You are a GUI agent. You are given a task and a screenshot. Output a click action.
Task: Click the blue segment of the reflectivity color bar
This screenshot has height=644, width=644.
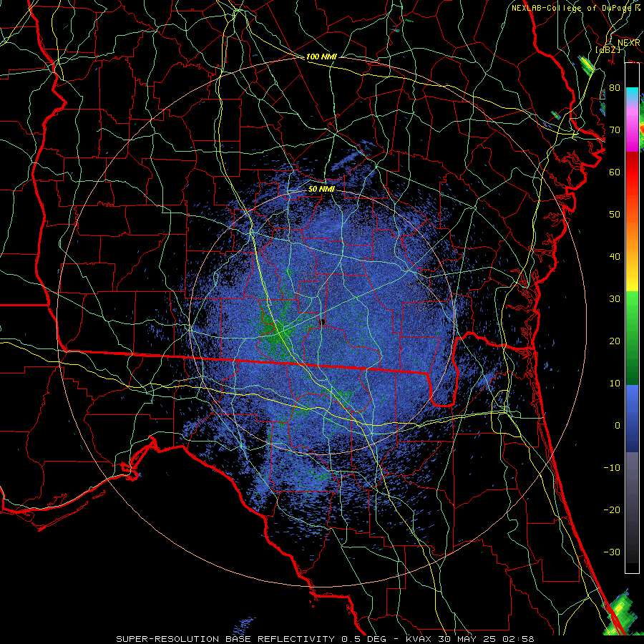click(x=632, y=418)
